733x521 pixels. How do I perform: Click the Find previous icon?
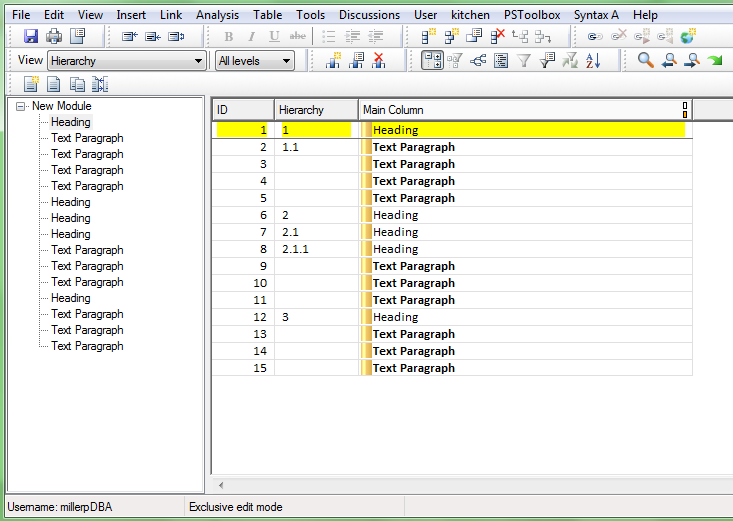click(x=669, y=60)
